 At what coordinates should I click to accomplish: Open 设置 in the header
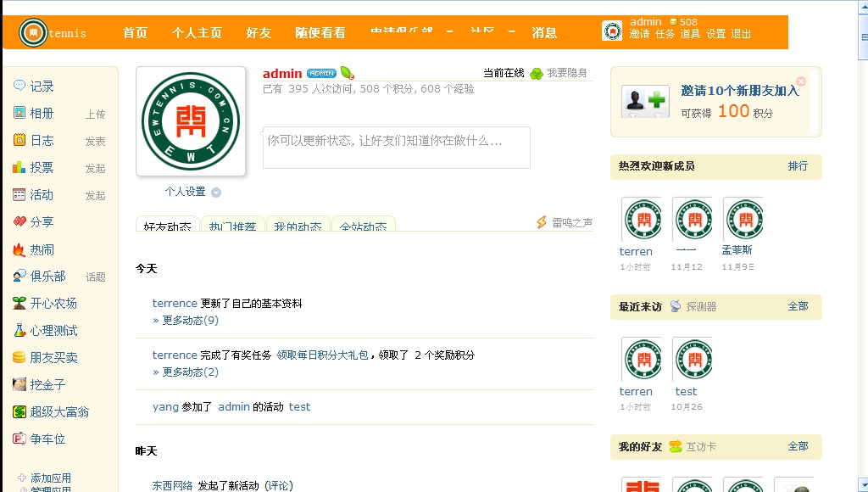coord(715,34)
